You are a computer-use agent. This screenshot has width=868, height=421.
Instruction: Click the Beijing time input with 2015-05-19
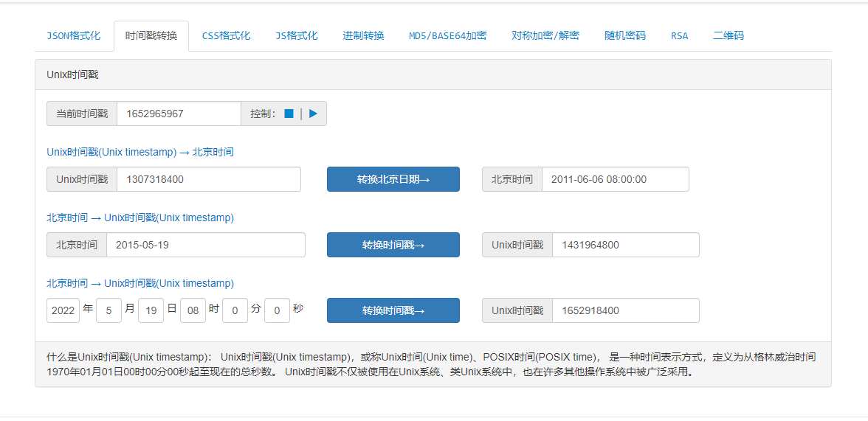point(205,245)
